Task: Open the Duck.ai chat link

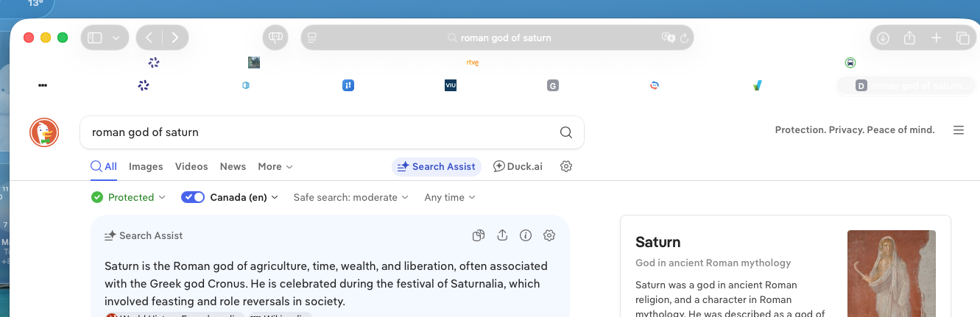Action: click(x=518, y=166)
